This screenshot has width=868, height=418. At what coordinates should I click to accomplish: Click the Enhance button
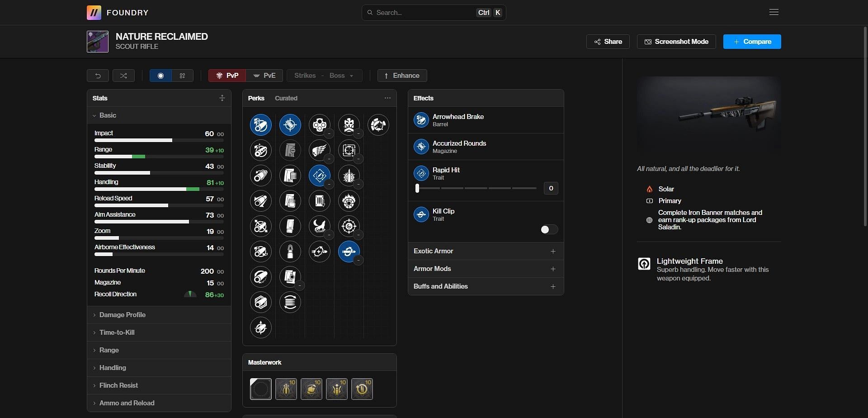[402, 76]
